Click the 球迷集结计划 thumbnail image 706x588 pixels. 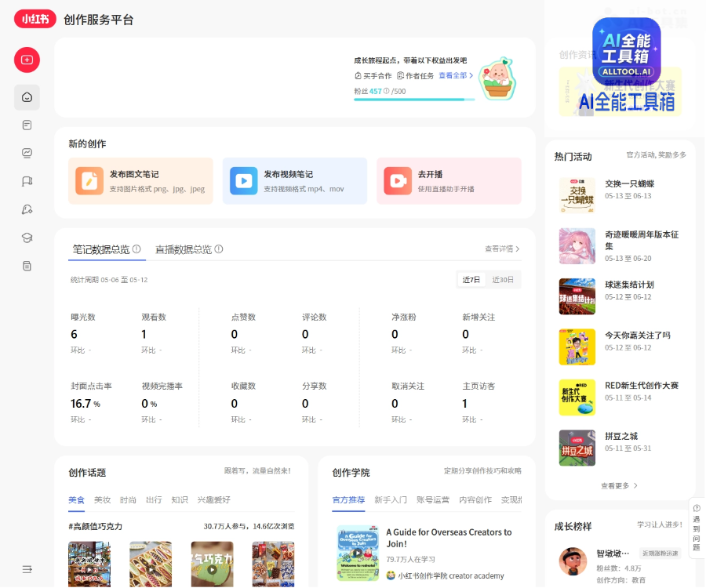click(x=577, y=296)
